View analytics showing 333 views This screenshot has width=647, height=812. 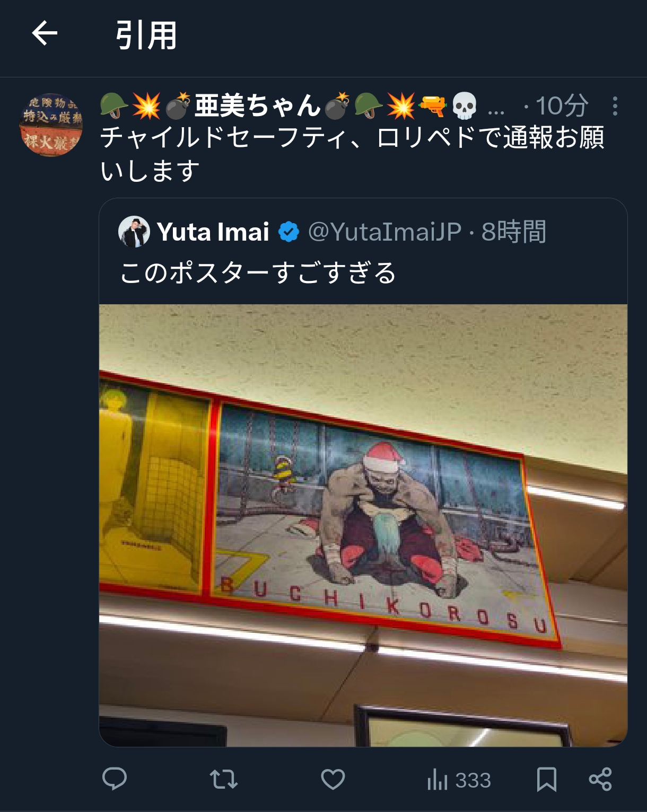[x=459, y=780]
